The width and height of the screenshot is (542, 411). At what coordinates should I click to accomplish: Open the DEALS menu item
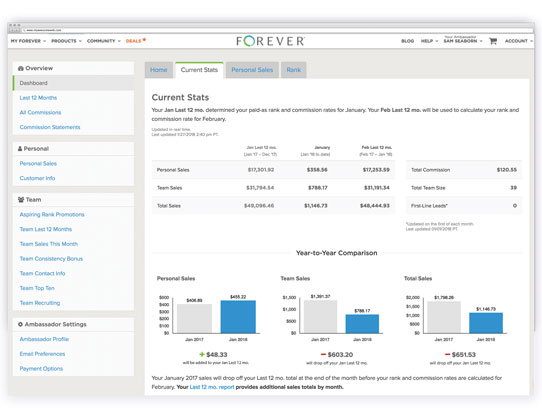pos(136,41)
